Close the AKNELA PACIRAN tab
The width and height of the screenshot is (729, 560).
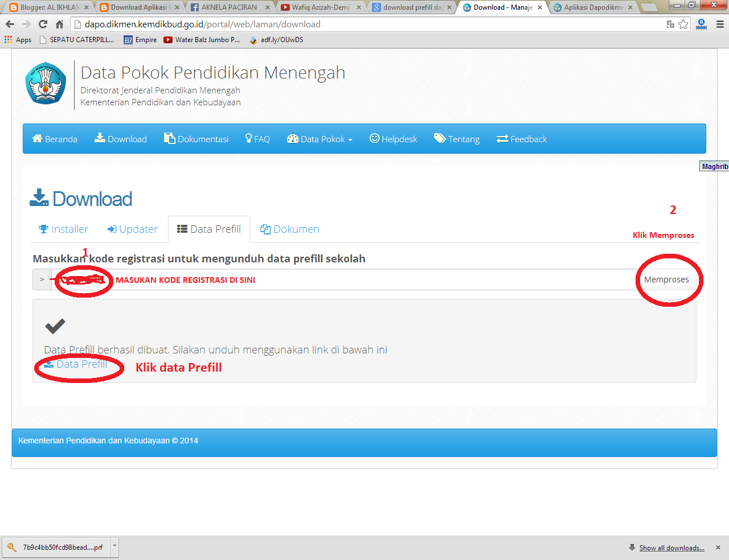[268, 7]
